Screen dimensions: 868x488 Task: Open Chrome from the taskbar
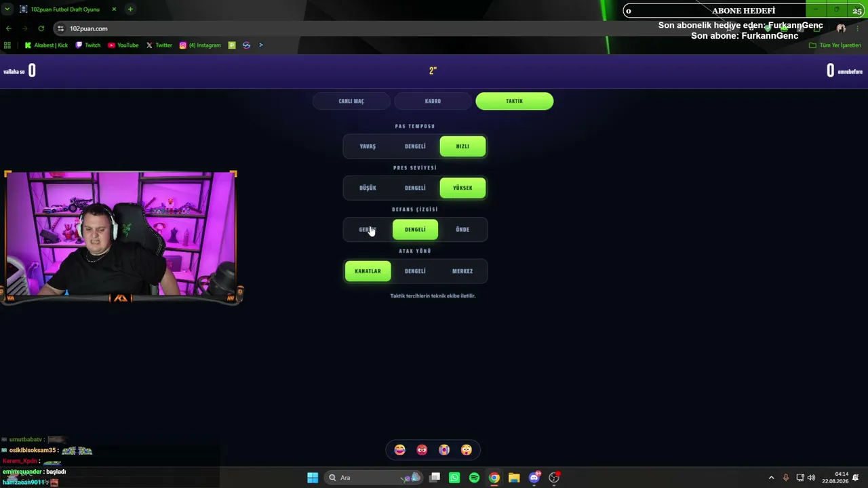click(494, 478)
